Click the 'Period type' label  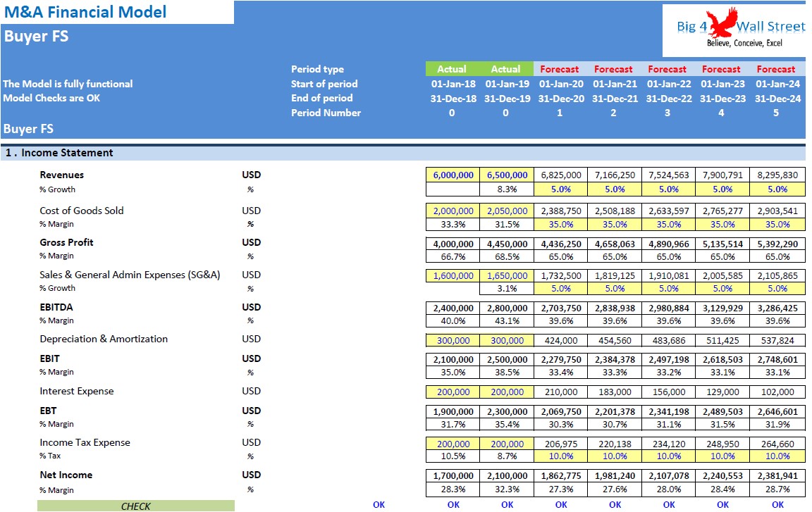(317, 69)
